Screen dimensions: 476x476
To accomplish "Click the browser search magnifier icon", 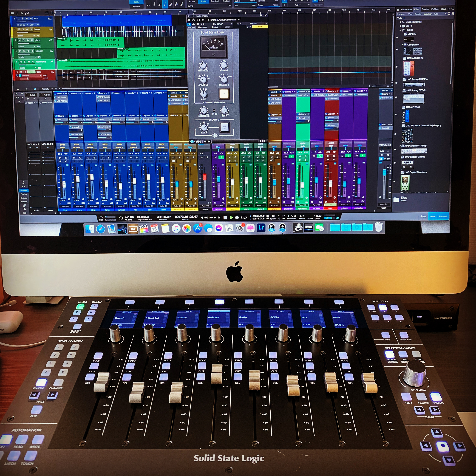I will [453, 9].
